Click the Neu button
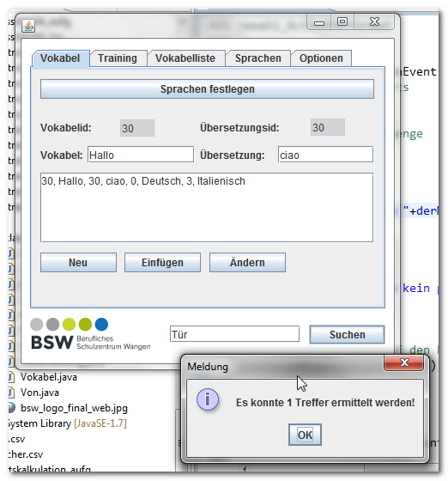The height and width of the screenshot is (481, 448). coord(78,263)
